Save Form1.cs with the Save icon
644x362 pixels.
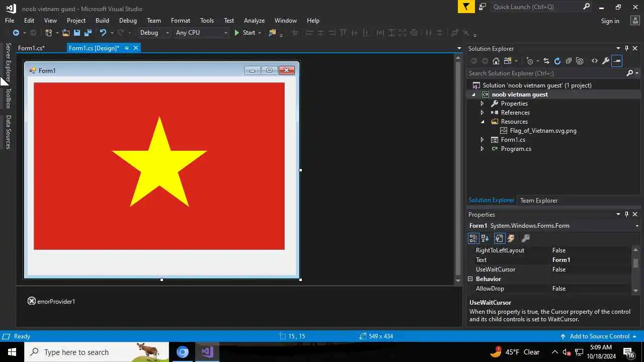[x=77, y=33]
